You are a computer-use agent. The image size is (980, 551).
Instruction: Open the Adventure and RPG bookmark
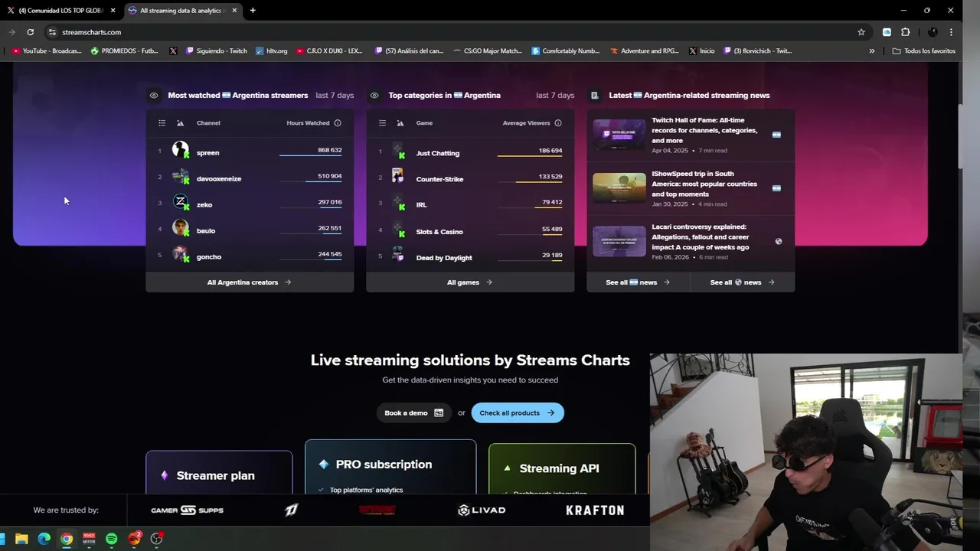(x=645, y=51)
